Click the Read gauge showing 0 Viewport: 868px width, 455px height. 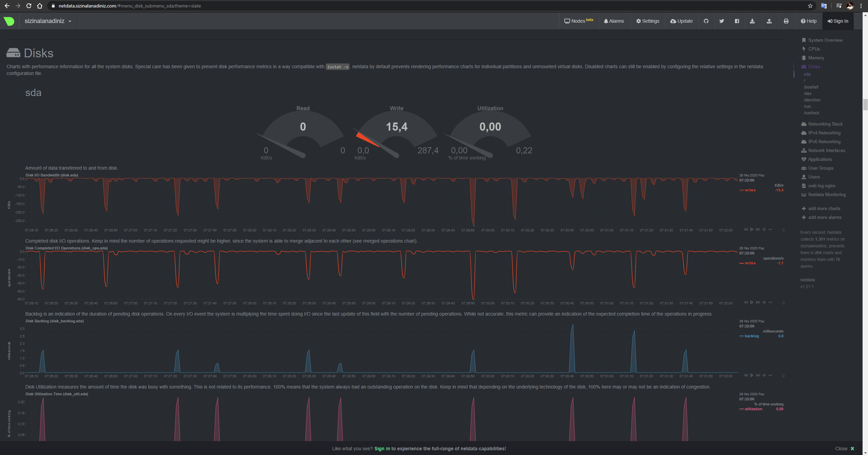point(303,134)
